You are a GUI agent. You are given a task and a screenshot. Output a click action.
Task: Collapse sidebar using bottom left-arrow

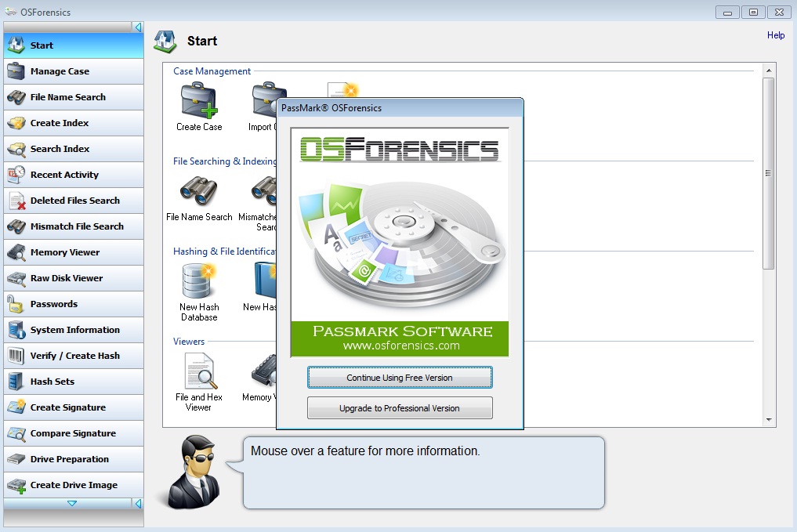point(138,504)
